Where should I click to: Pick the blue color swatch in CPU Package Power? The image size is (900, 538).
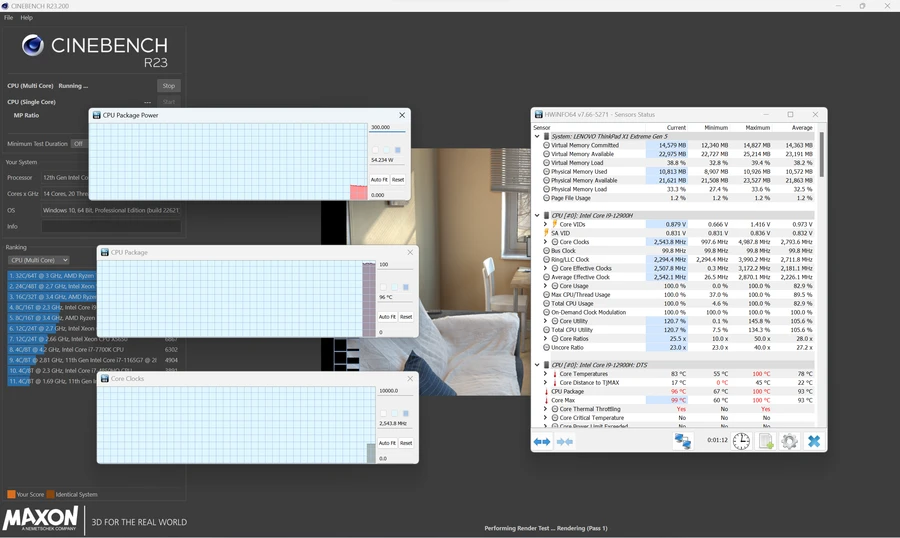(x=398, y=150)
